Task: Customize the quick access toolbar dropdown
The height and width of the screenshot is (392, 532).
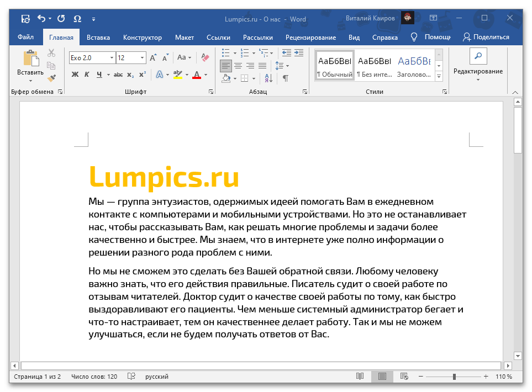Action: pyautogui.click(x=93, y=19)
